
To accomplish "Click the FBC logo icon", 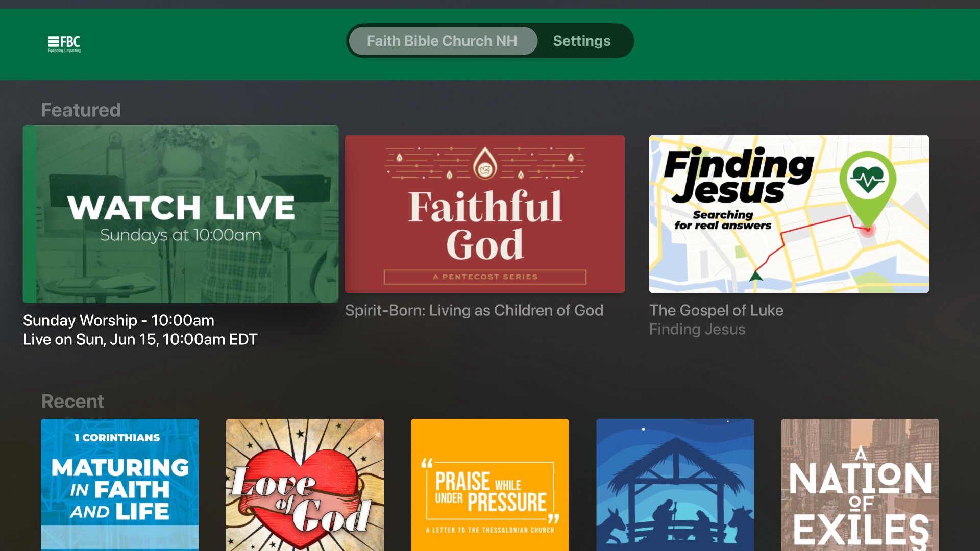I will click(x=64, y=44).
